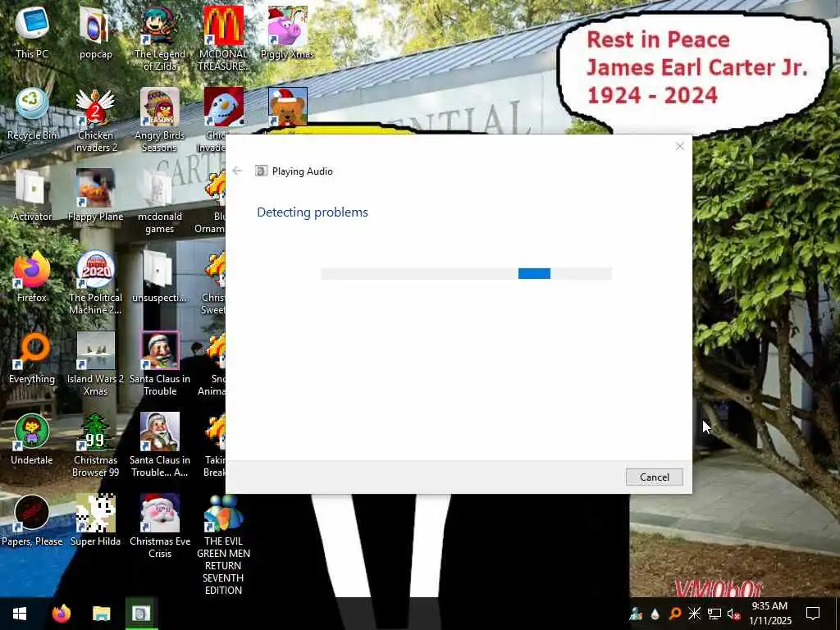Open Firefox from the taskbar
840x630 pixels.
tap(61, 614)
